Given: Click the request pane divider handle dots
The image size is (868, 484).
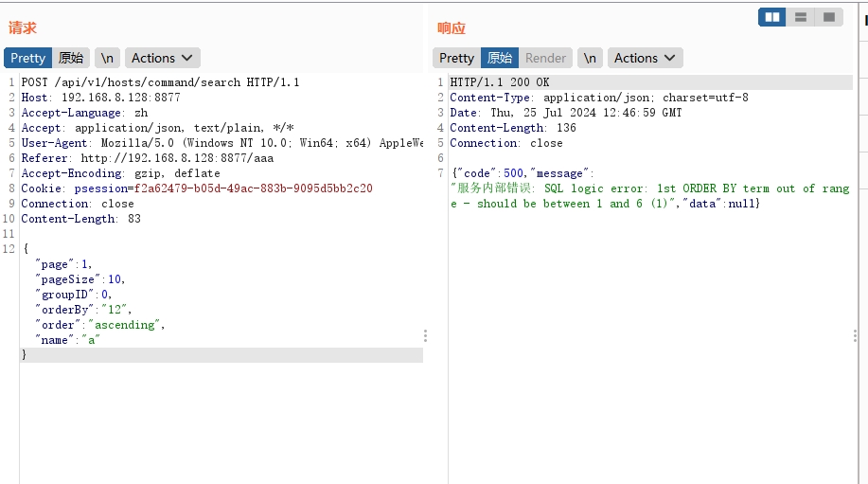Looking at the screenshot, I should (x=425, y=335).
